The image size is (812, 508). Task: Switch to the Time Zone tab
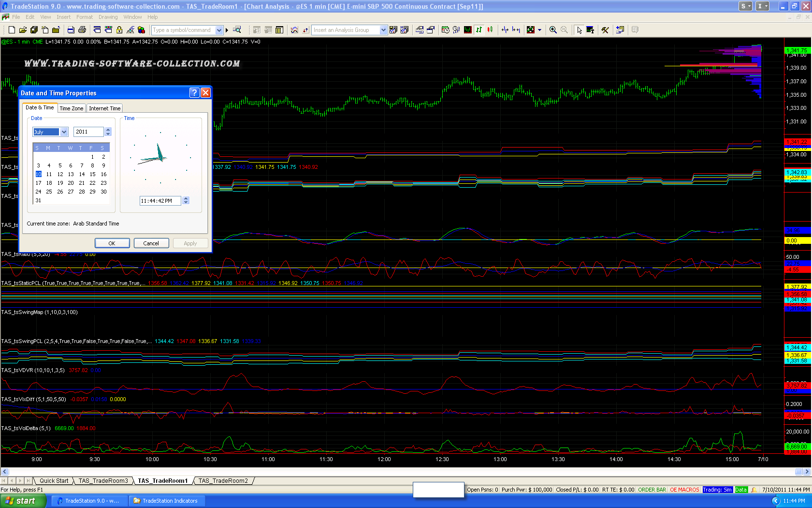(x=71, y=108)
